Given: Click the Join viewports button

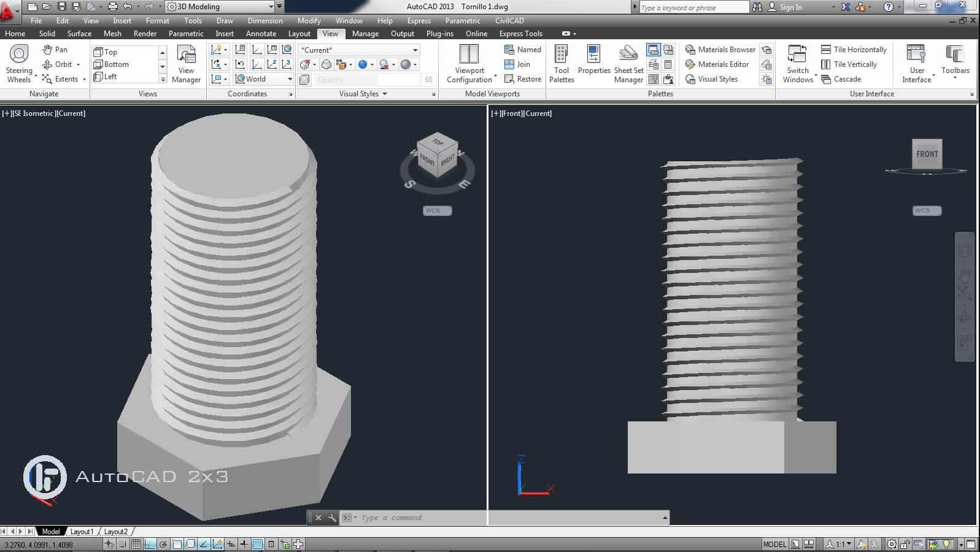Looking at the screenshot, I should pyautogui.click(x=517, y=64).
